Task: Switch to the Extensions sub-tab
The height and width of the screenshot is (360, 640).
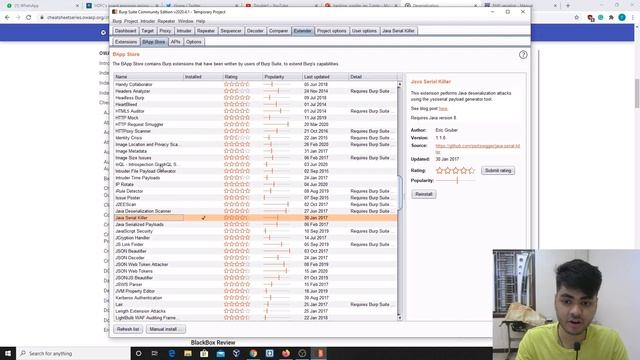Action: (x=126, y=42)
